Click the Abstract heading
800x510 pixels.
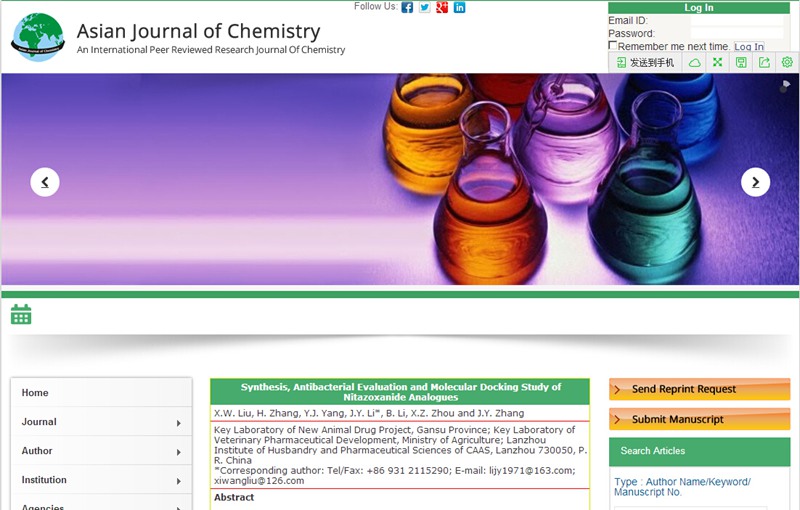point(234,497)
